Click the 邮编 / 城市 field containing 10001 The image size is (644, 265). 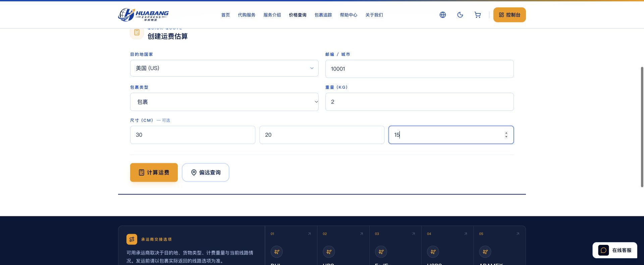420,69
